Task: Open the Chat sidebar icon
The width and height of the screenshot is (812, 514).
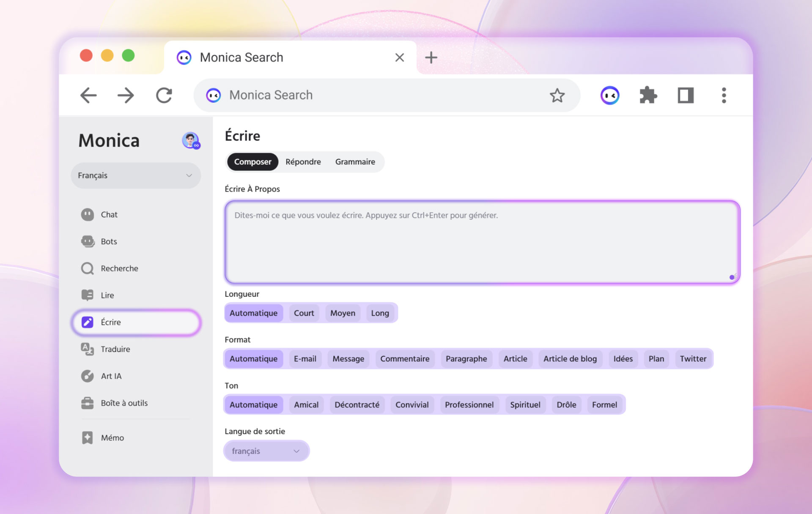Action: click(88, 215)
